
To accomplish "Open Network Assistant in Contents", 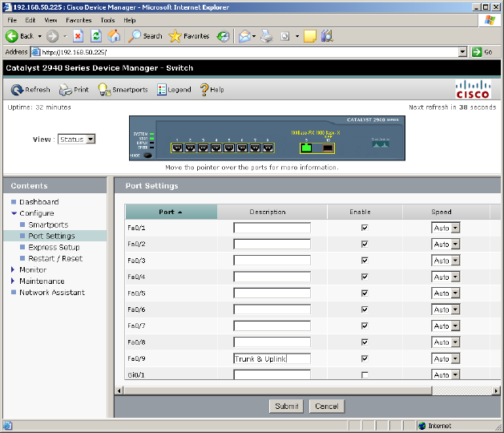I will pos(52,293).
